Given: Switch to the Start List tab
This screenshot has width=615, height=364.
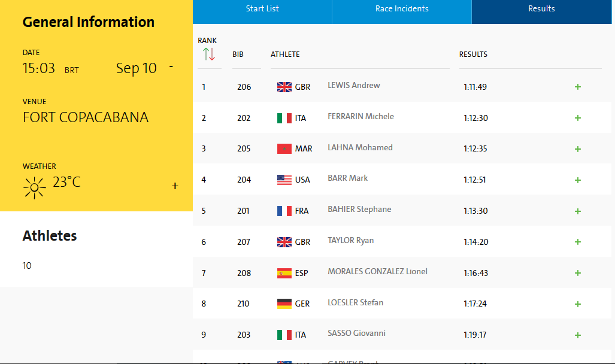Looking at the screenshot, I should tap(262, 9).
